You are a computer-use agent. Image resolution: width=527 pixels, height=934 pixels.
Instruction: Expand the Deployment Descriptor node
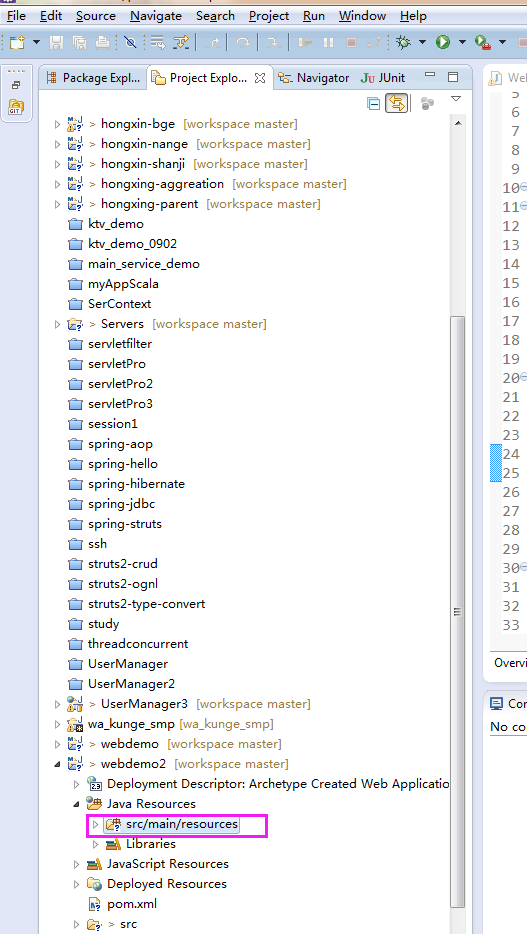coord(76,784)
